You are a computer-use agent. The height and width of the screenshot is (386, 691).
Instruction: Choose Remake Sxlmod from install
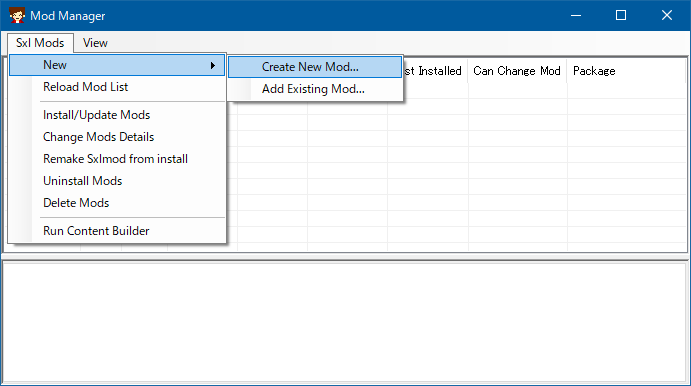117,159
